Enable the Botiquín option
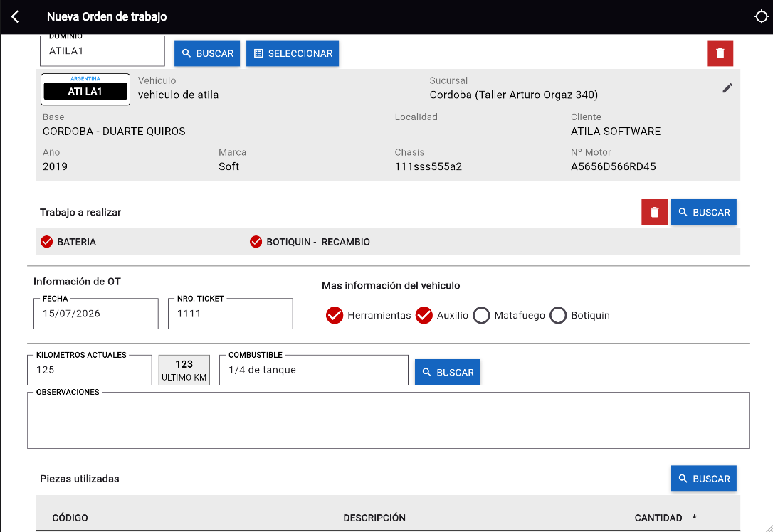The image size is (773, 532). pos(558,315)
